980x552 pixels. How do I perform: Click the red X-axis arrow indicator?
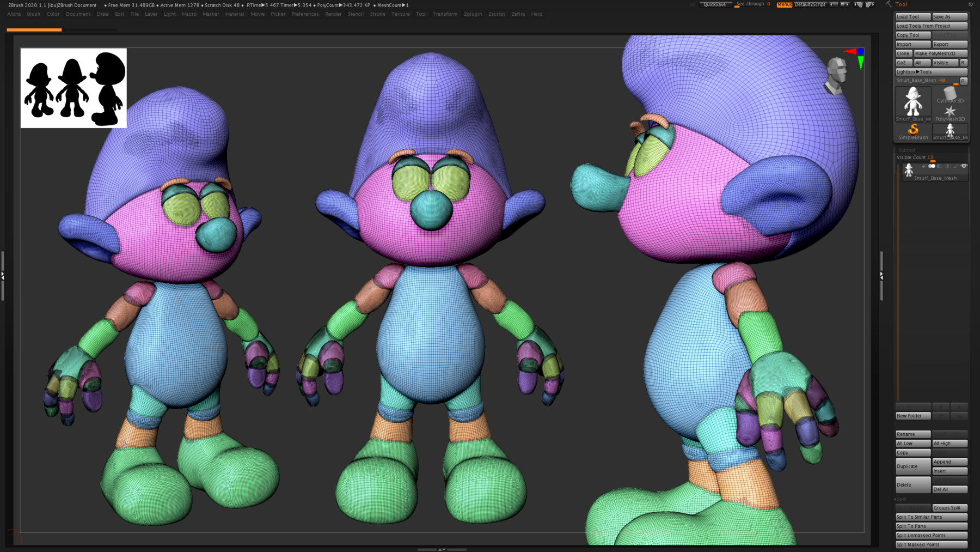pyautogui.click(x=849, y=51)
